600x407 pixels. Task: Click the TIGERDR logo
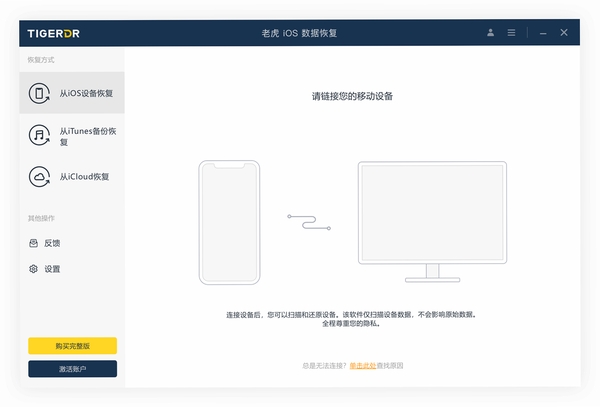tap(54, 33)
